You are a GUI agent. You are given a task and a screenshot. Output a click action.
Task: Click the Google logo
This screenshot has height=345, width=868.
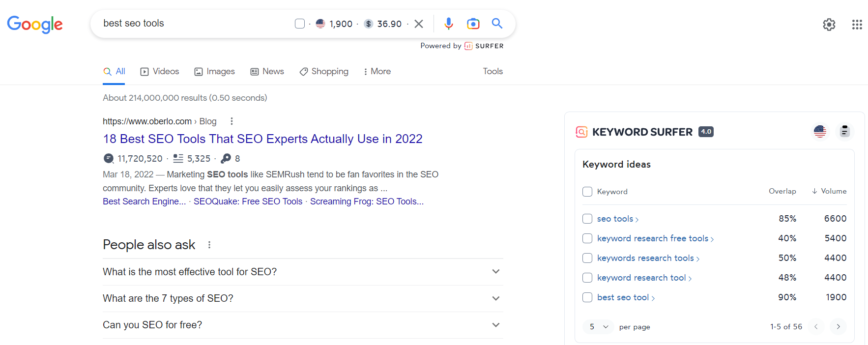coord(35,24)
